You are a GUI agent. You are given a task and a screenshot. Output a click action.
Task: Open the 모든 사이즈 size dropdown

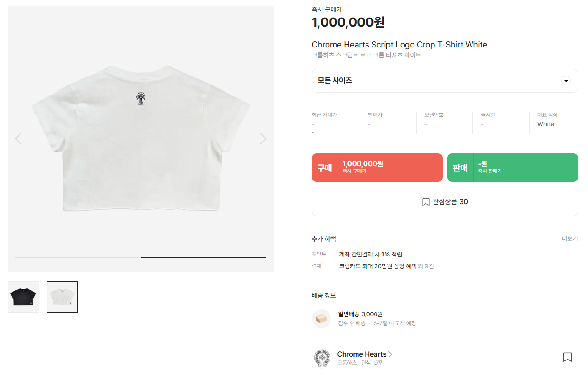pos(444,81)
